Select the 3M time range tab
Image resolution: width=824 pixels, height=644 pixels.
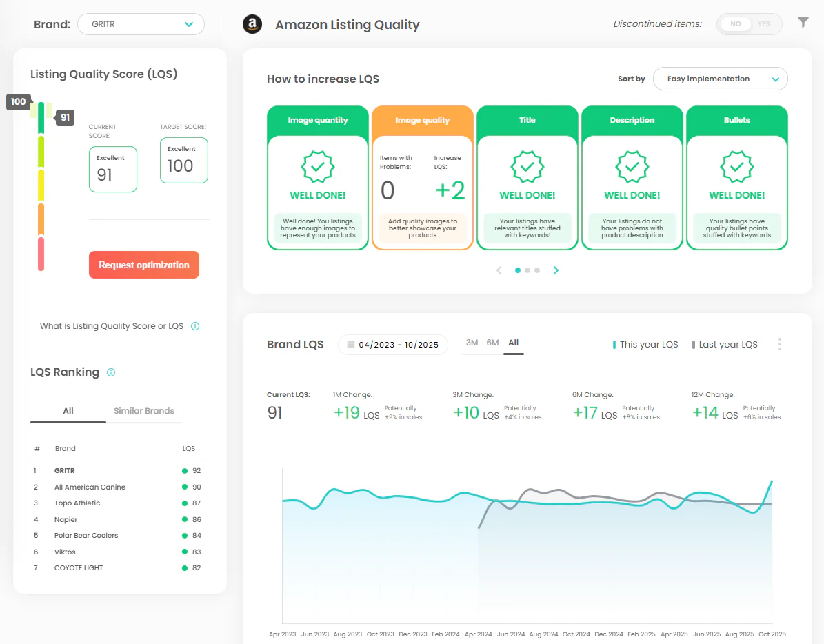point(472,343)
